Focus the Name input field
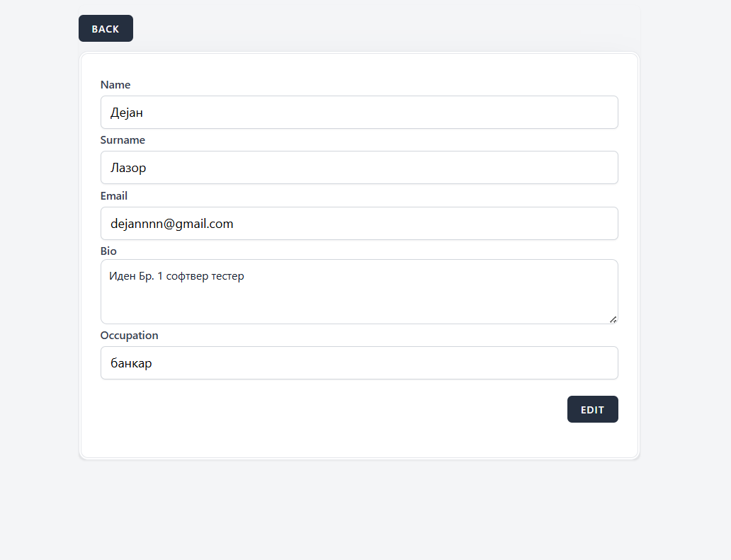 [359, 113]
